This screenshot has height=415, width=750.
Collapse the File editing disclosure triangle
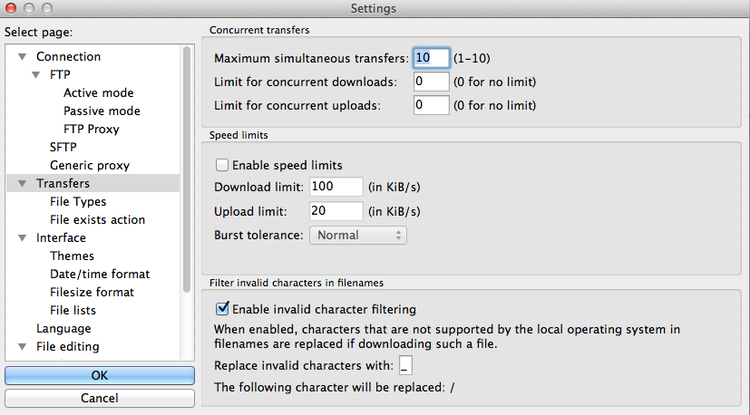point(22,347)
